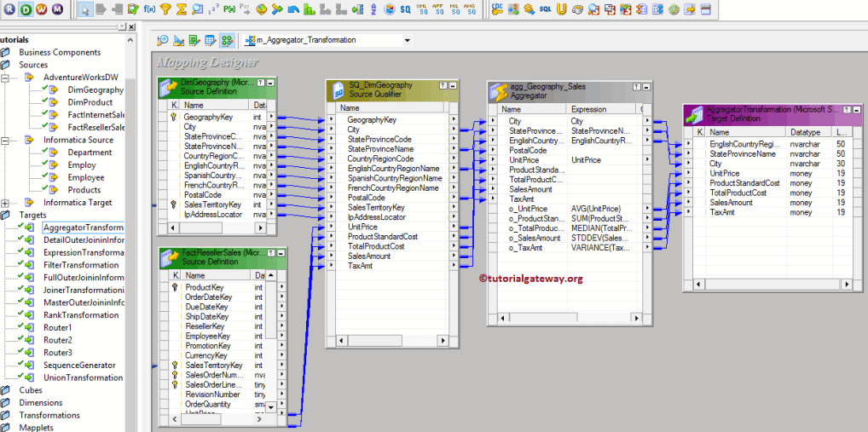Image resolution: width=868 pixels, height=432 pixels.
Task: Add an APP SQ transformation
Action: (438, 9)
